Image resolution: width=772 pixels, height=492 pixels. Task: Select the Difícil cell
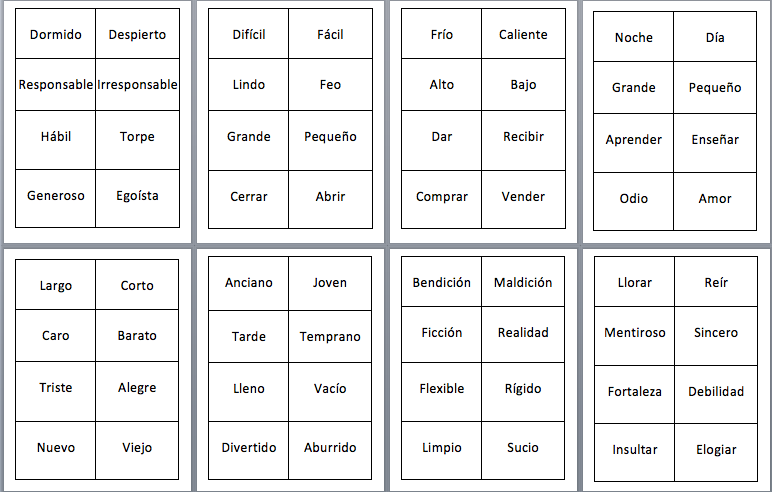click(249, 35)
